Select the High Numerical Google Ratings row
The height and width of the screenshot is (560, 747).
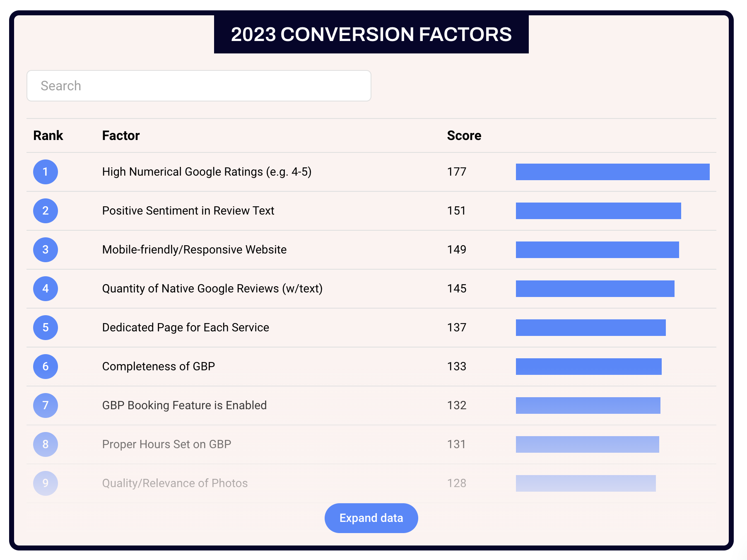coord(207,172)
